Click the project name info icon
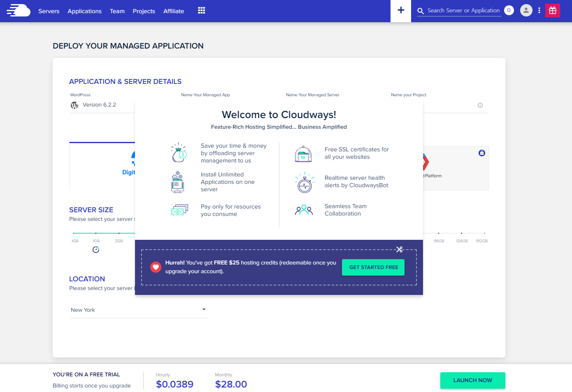The image size is (572, 392). click(480, 105)
